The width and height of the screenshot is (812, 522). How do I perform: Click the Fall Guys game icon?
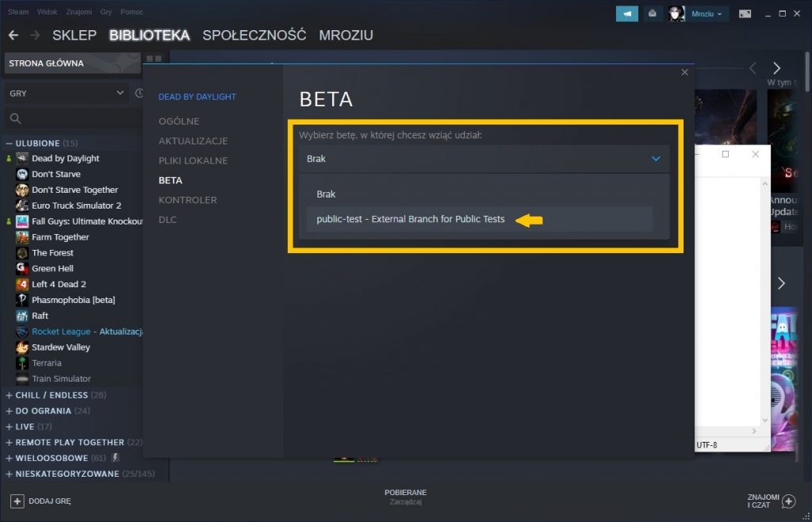pos(22,221)
